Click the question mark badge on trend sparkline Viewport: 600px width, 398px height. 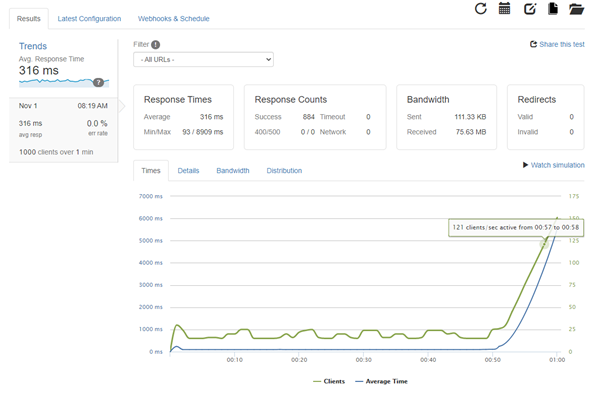(98, 82)
